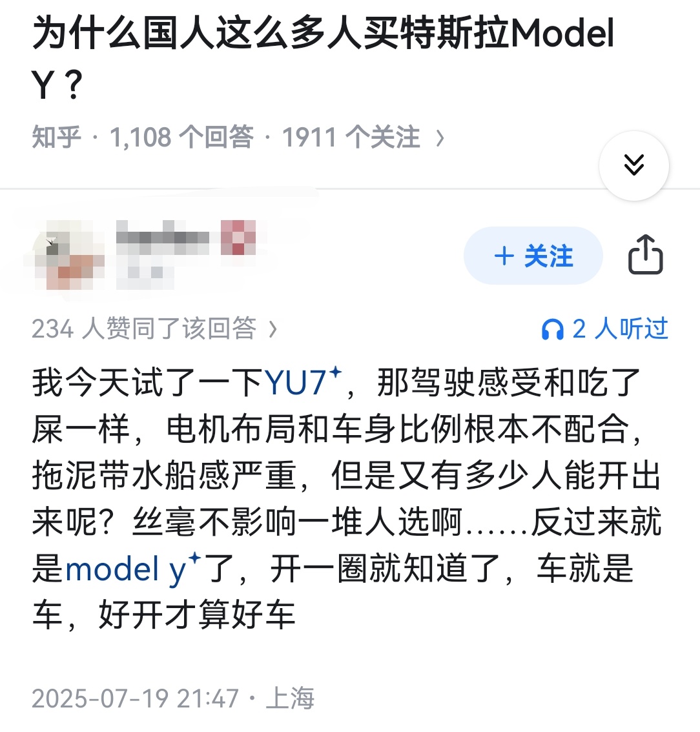Tap the pixelated user avatar
Screen dimensions: 700x732
click(65, 256)
